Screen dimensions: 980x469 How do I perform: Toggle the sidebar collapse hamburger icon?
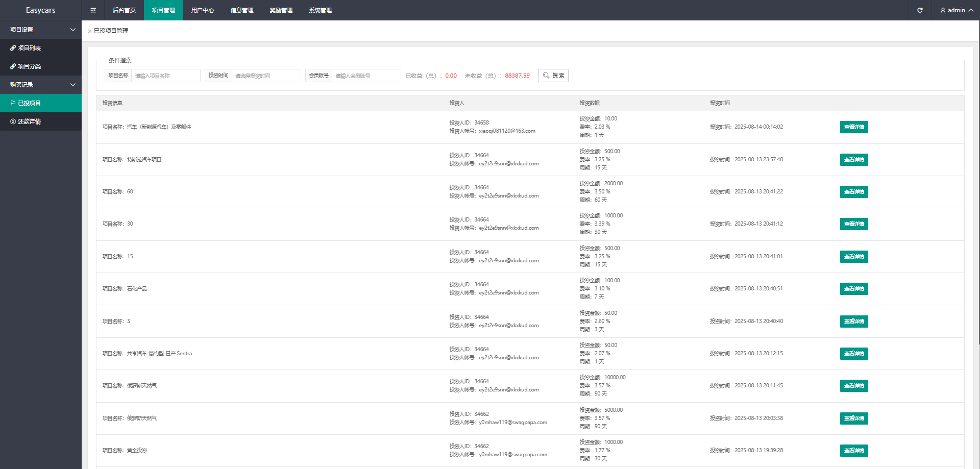pyautogui.click(x=93, y=10)
